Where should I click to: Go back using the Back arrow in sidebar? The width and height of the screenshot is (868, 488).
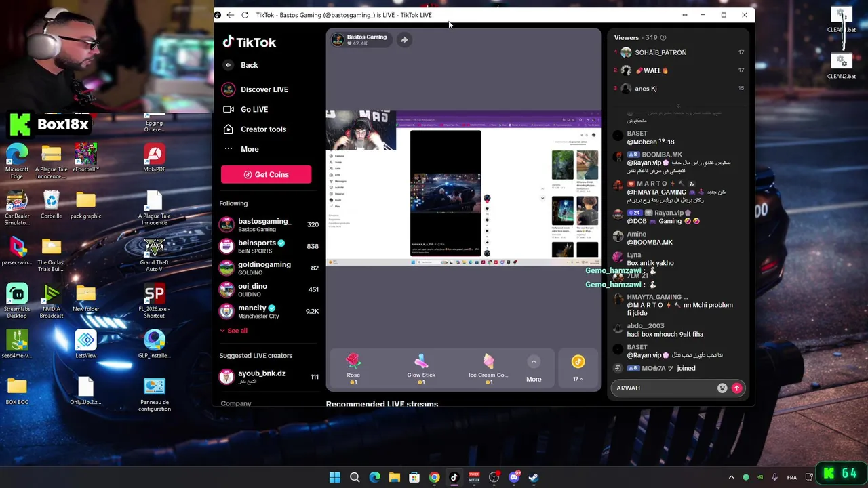click(x=229, y=65)
